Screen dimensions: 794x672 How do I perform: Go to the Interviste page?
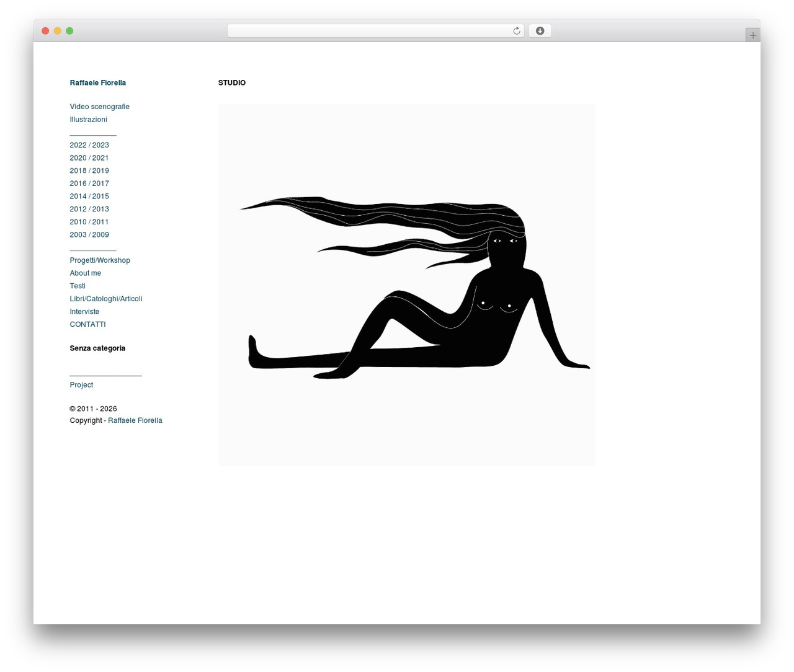coord(84,312)
